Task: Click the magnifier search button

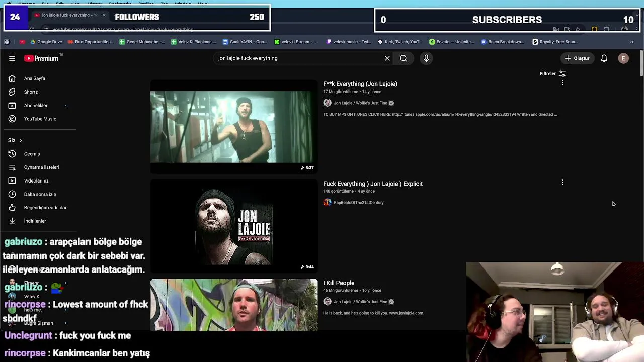Action: (x=404, y=58)
